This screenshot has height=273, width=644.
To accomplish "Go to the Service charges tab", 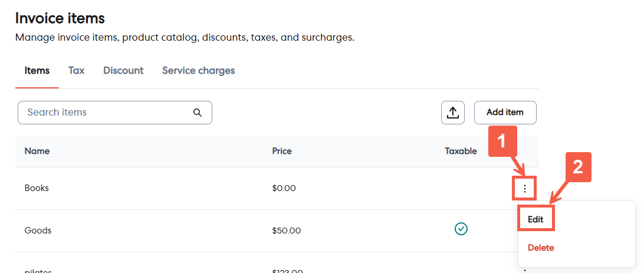I will 198,71.
